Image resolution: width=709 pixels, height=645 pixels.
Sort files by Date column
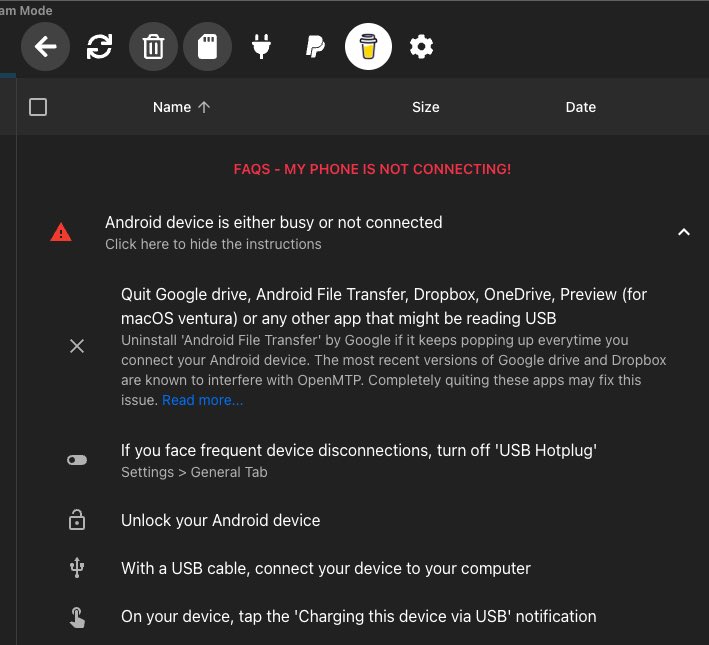click(581, 107)
